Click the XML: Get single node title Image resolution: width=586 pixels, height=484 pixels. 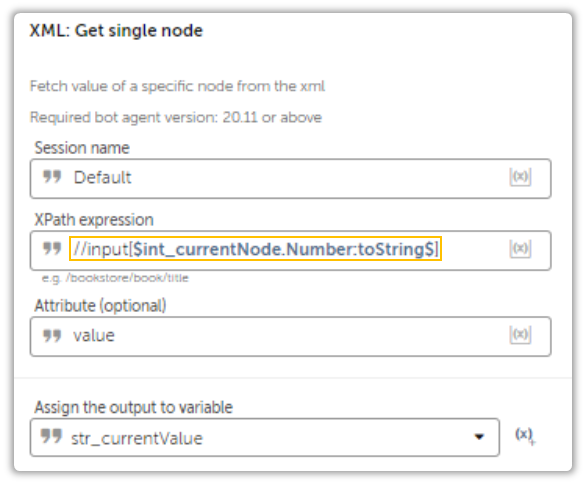[x=116, y=31]
